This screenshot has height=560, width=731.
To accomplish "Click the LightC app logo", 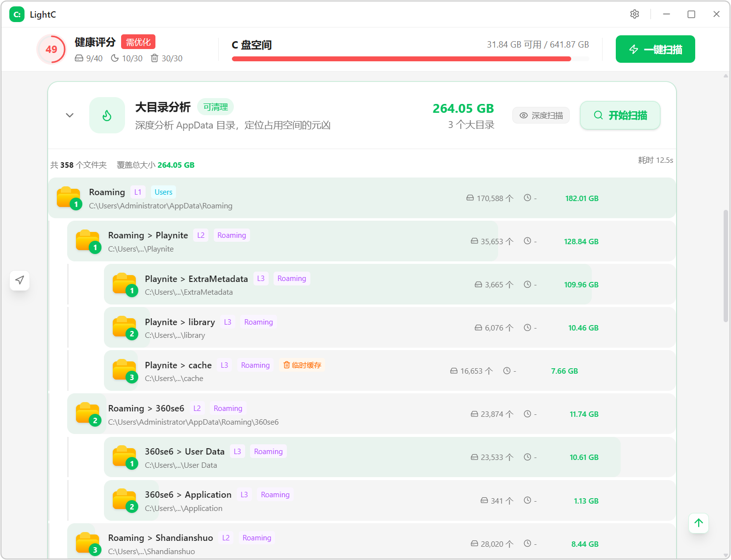I will pyautogui.click(x=17, y=14).
